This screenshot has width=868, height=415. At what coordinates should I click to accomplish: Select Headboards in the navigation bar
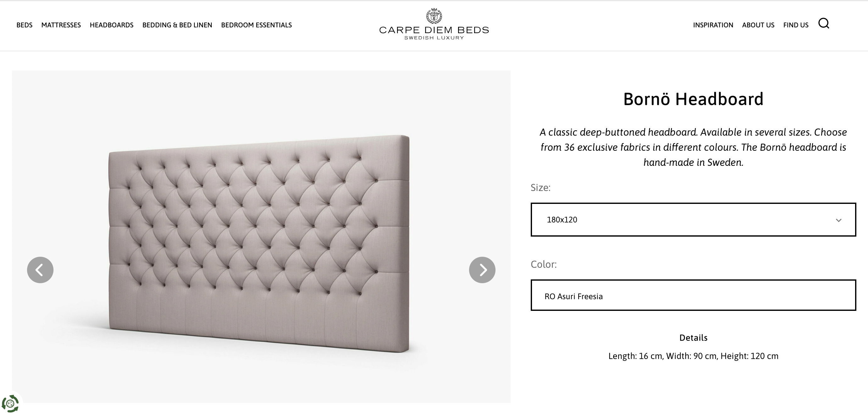[x=112, y=25]
